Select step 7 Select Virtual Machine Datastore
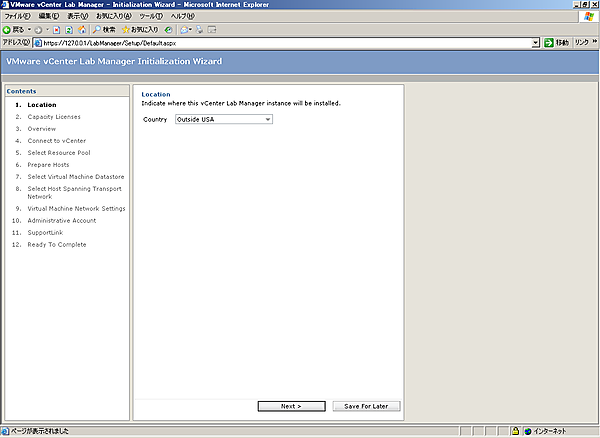Viewport: 600px width, 438px height. pyautogui.click(x=76, y=177)
